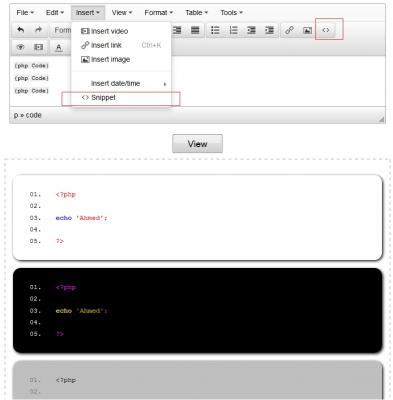
Task: Click '<?php' in the black code block
Action: coord(66,287)
